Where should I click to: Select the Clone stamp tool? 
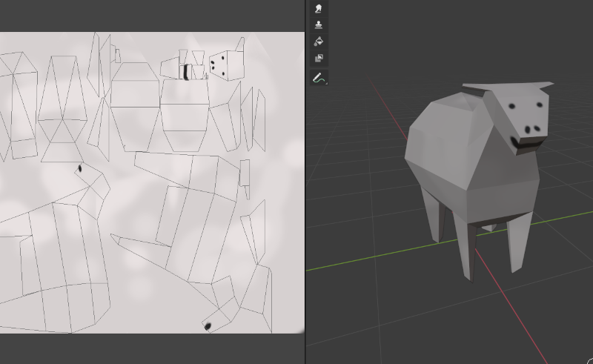pyautogui.click(x=319, y=25)
